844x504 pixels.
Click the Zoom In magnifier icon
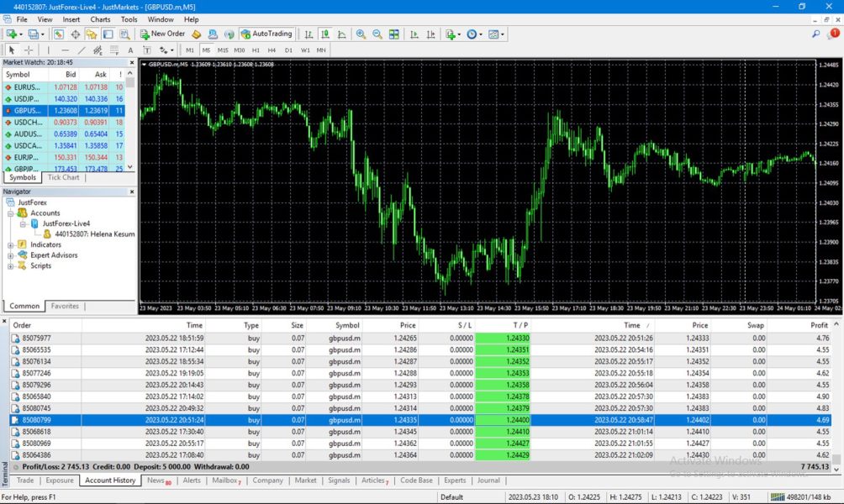tap(361, 34)
